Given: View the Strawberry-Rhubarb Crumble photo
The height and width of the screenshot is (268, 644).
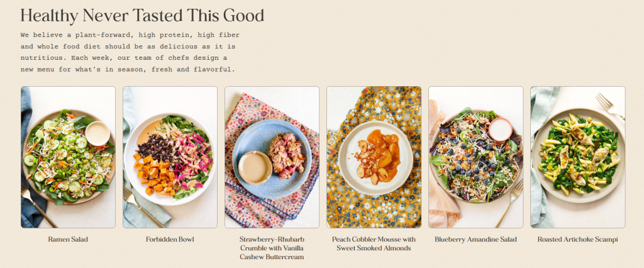Looking at the screenshot, I should coord(272,157).
